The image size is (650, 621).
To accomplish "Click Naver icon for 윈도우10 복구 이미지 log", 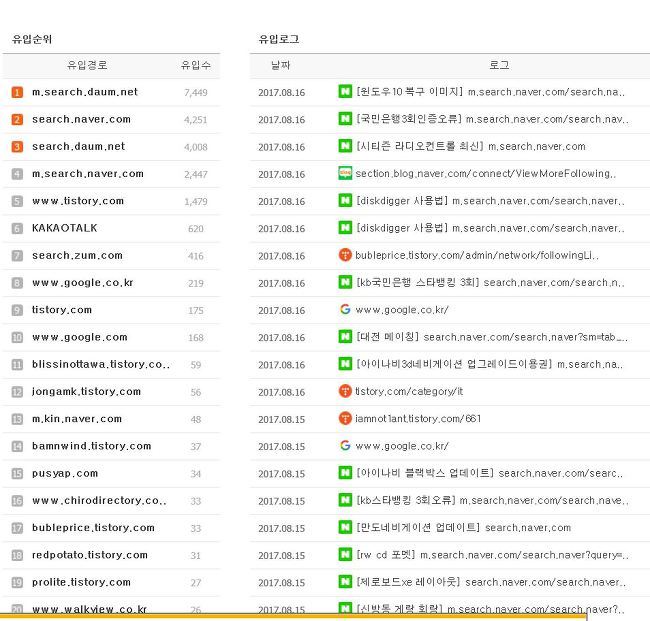I will point(345,91).
